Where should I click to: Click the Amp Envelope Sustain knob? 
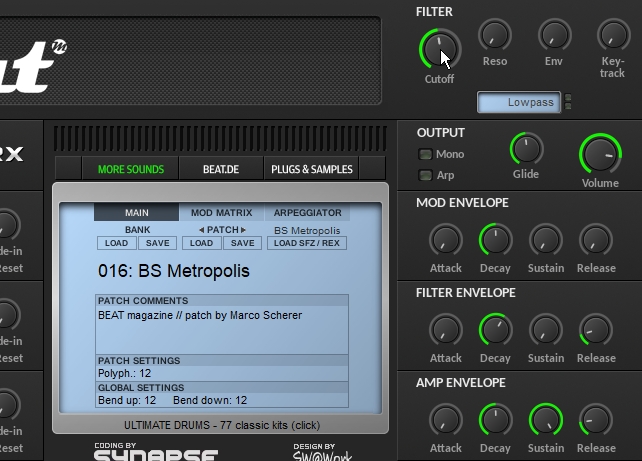[546, 420]
